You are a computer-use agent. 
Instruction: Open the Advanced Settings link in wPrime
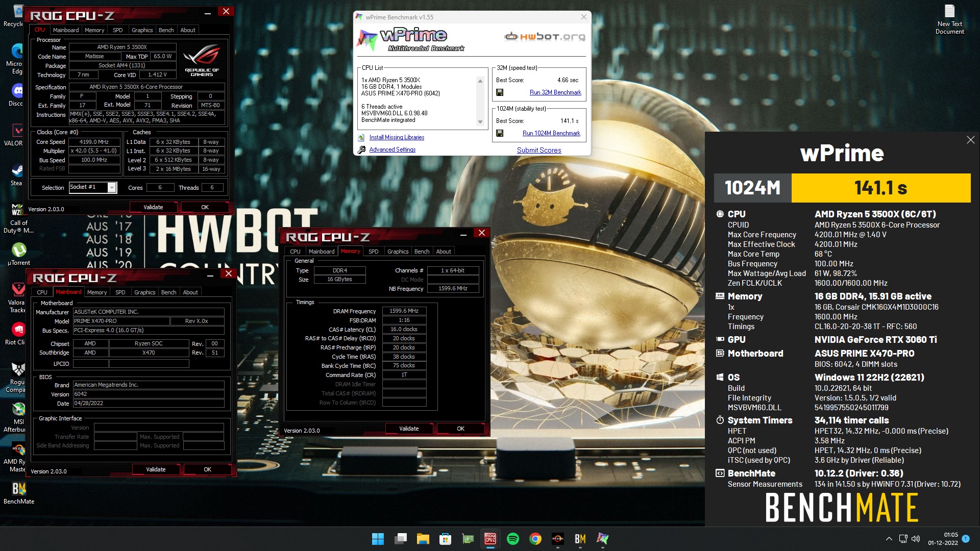pos(392,149)
